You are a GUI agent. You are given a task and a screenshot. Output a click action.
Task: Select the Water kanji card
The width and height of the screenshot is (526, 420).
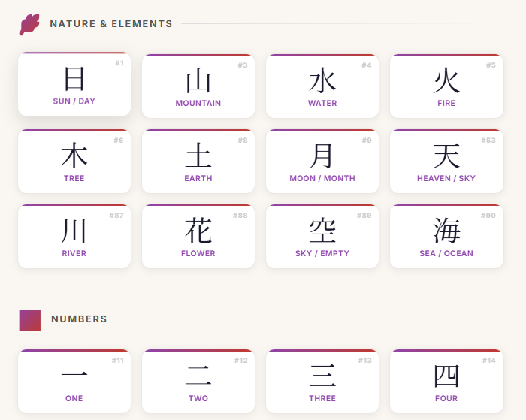click(x=322, y=86)
